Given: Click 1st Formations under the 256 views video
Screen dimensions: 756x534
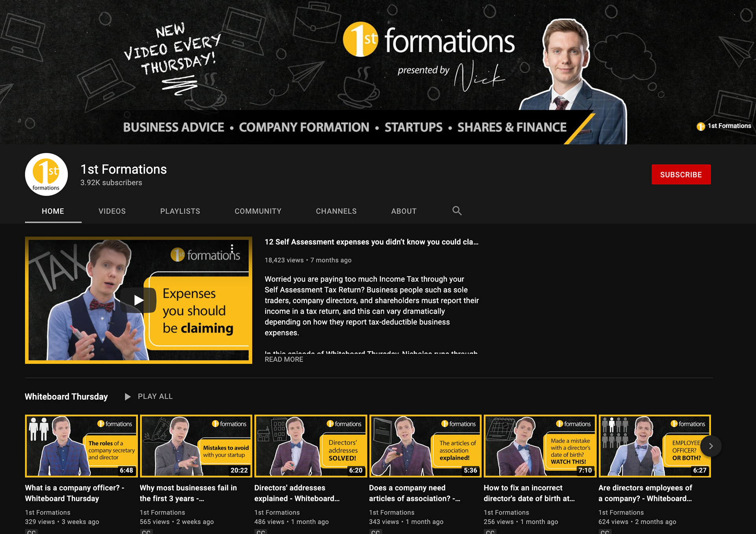Looking at the screenshot, I should 506,512.
